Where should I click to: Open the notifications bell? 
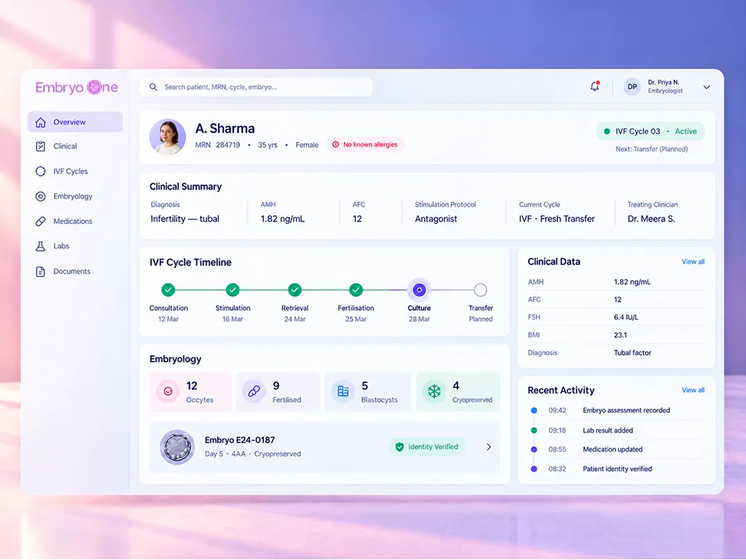[x=595, y=87]
